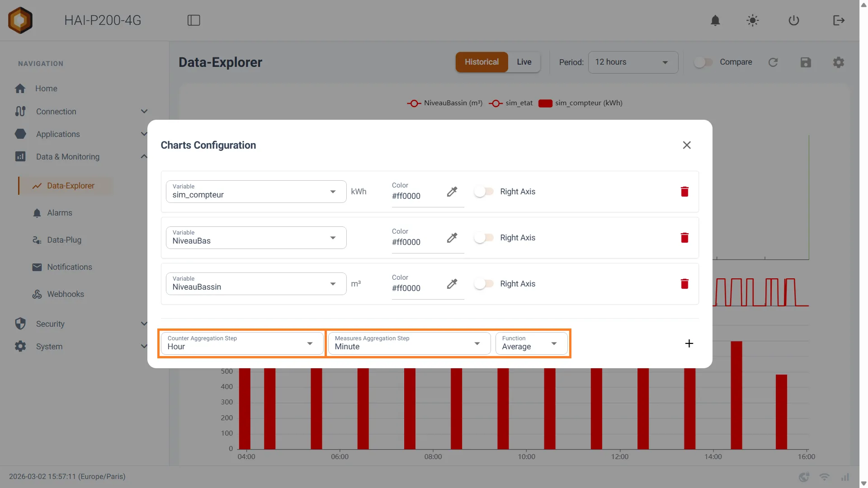This screenshot has width=868, height=488.
Task: Enable Right Axis for sim_compteur
Action: pos(484,192)
